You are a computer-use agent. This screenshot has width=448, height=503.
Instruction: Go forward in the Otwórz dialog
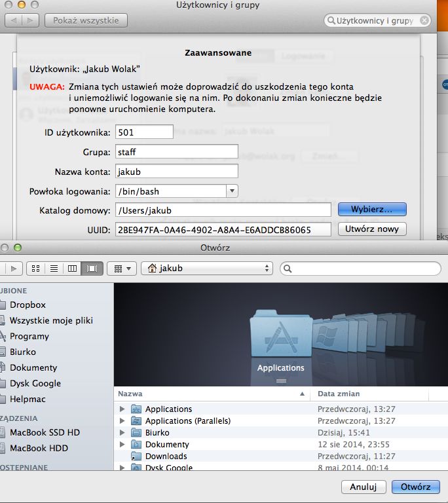coord(14,269)
